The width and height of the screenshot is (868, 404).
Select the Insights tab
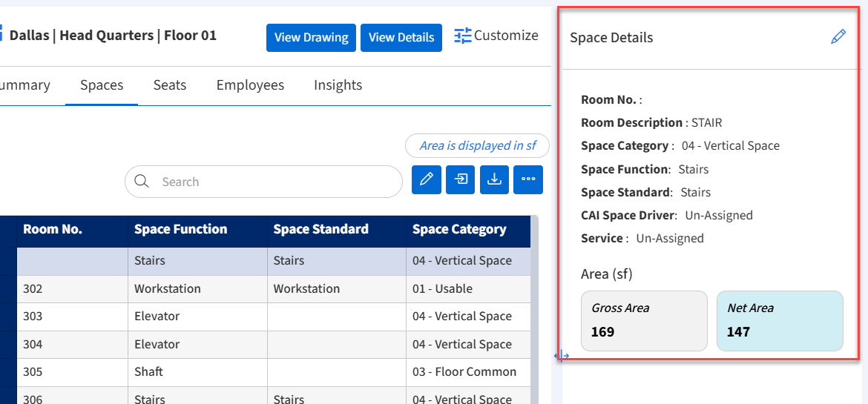tap(338, 85)
